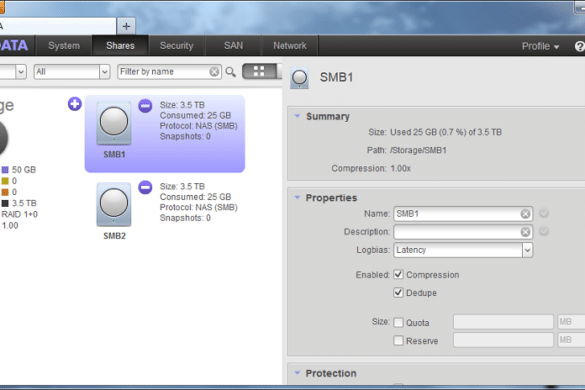Click SMB2 Protocol: NAS (SMB) text
Viewport: 585px width, 390px height.
coord(198,208)
